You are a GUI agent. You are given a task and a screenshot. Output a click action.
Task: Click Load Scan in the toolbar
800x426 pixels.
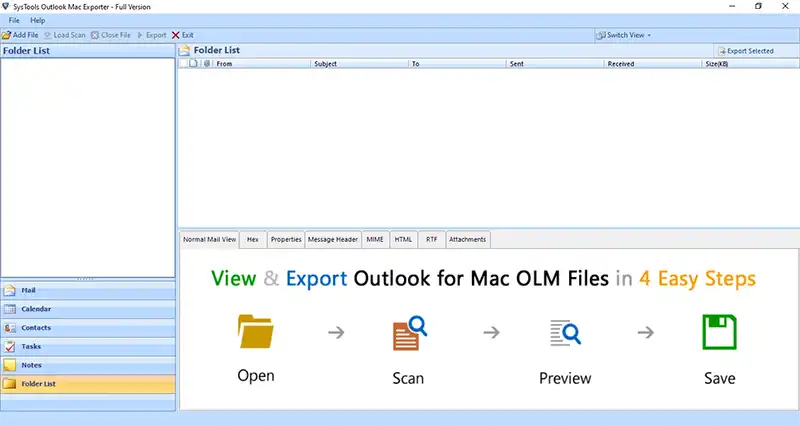[x=65, y=35]
